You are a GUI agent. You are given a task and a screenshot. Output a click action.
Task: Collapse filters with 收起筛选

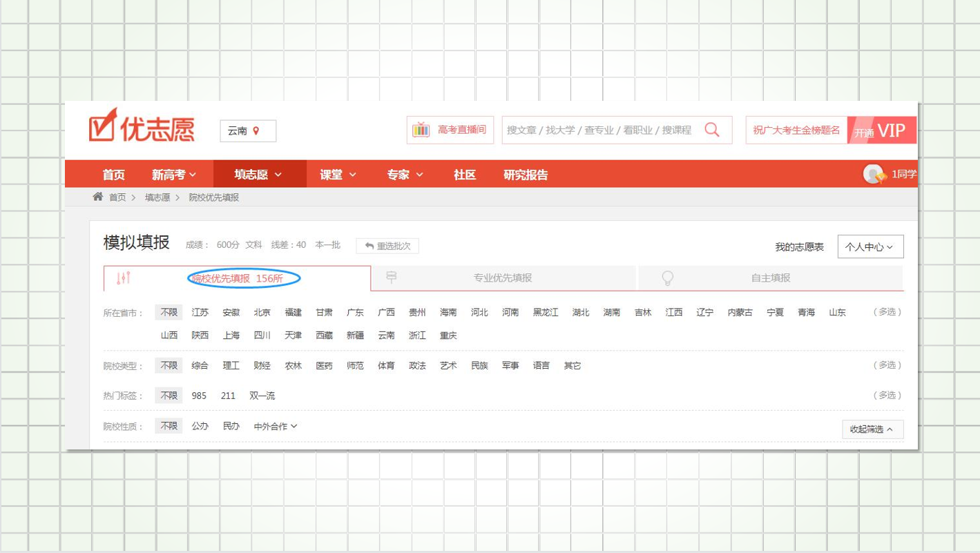coord(872,429)
